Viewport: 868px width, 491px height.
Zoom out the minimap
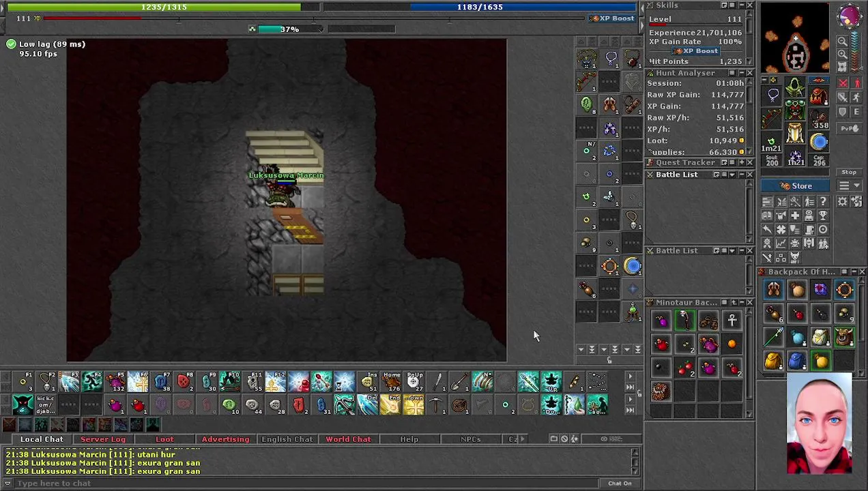842,41
